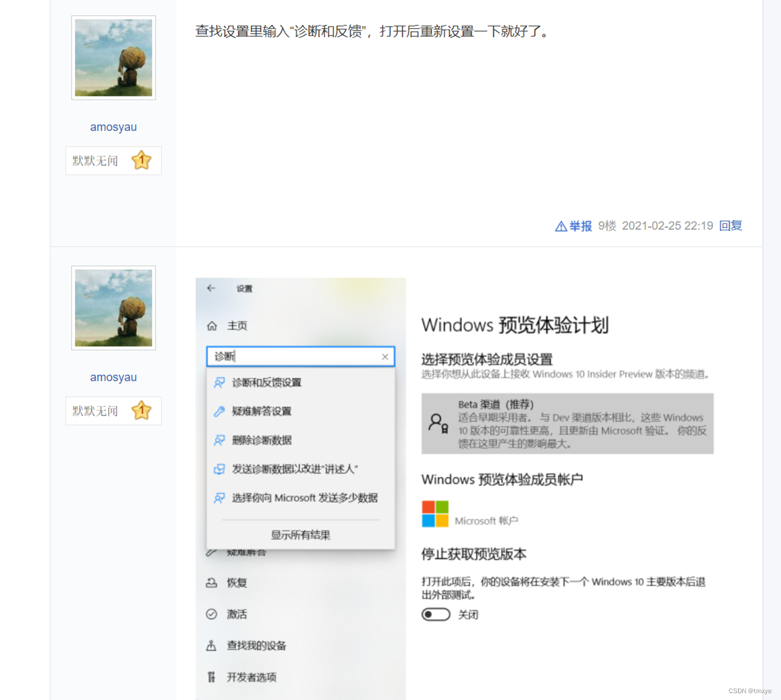The image size is (781, 700).
Task: Click the wrench icon beside 疑难解答设置
Action: tap(219, 411)
